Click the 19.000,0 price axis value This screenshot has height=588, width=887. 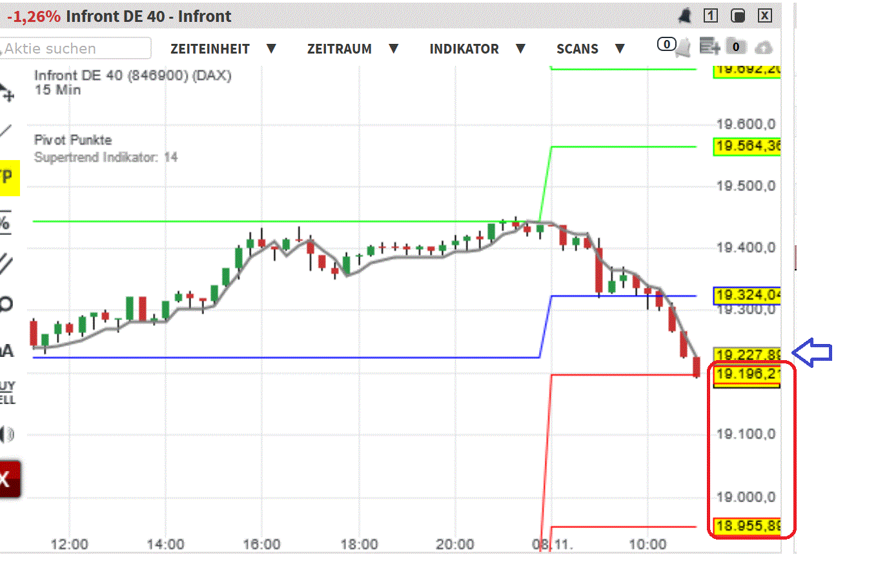click(746, 497)
